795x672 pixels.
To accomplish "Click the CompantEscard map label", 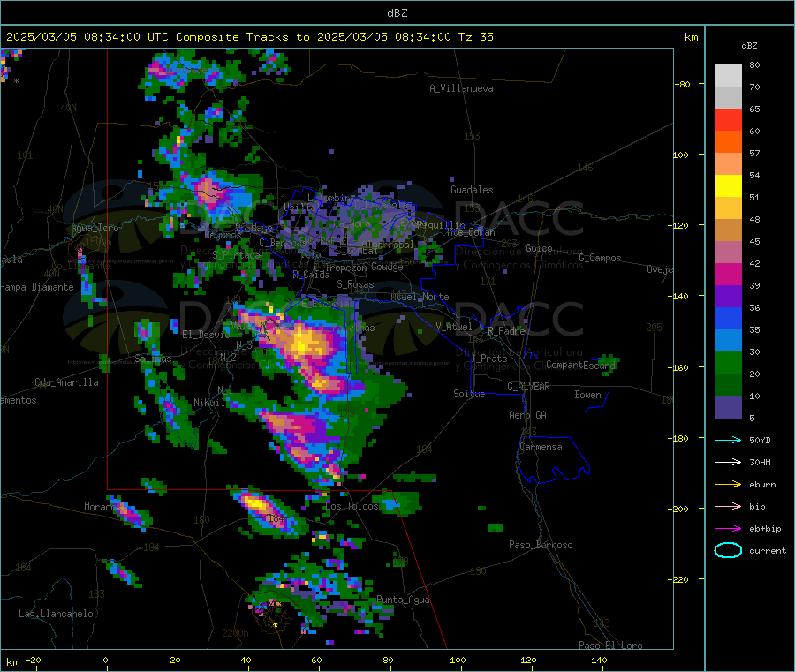I will pyautogui.click(x=580, y=365).
